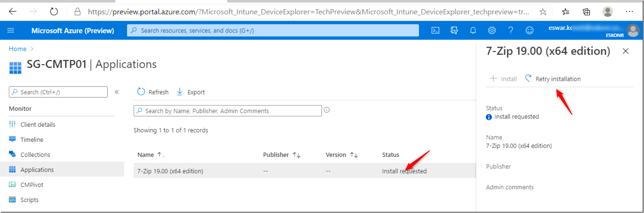Click the Status column header
Viewport: 644px width, 213px height.
click(391, 155)
